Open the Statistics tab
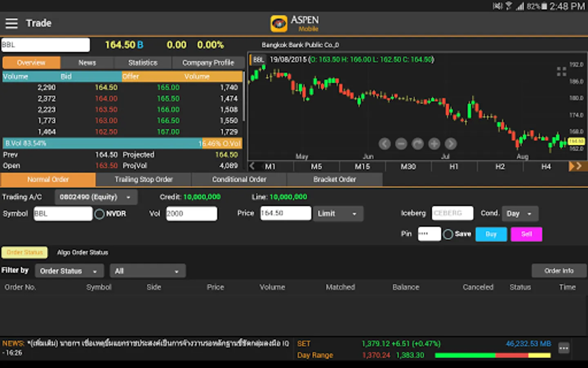 coord(143,63)
